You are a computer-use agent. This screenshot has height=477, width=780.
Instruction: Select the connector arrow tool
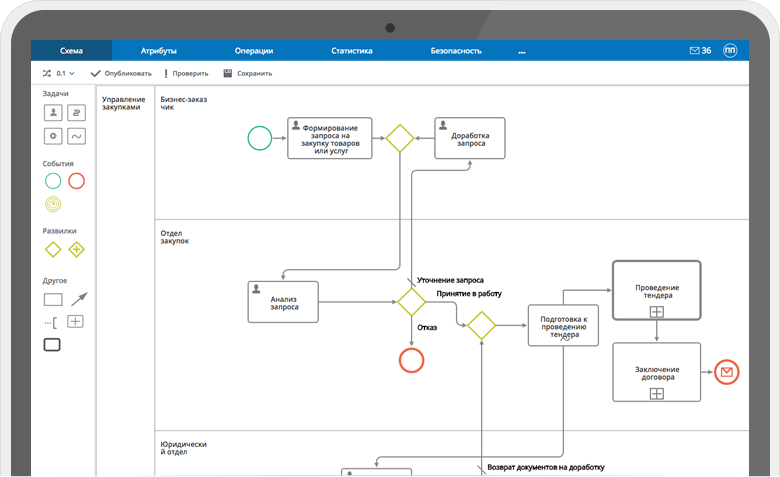78,298
